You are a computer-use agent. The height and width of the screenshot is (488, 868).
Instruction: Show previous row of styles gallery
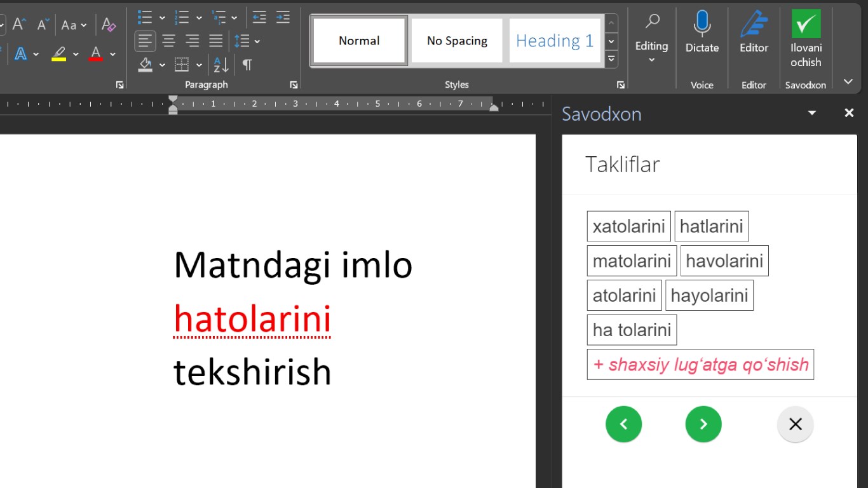click(x=611, y=24)
